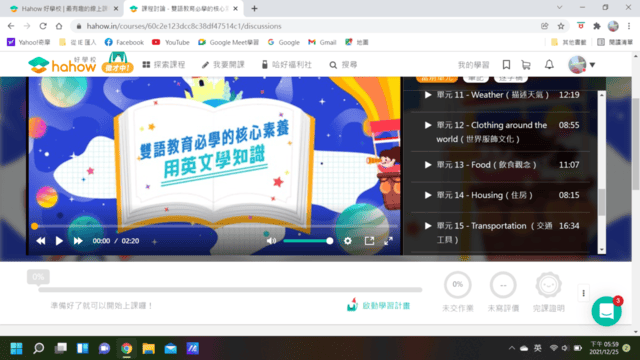Open Chrome menu three dots
Image resolution: width=640 pixels, height=360 pixels.
(x=629, y=26)
